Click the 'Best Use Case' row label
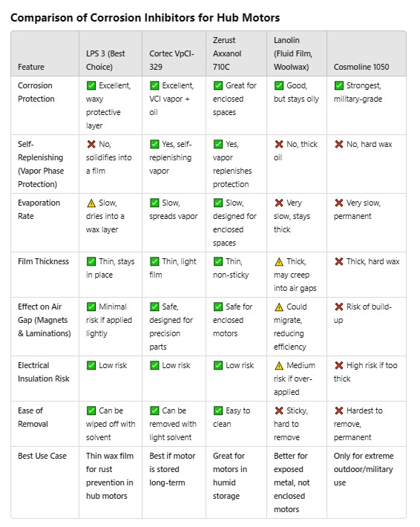 click(x=42, y=456)
